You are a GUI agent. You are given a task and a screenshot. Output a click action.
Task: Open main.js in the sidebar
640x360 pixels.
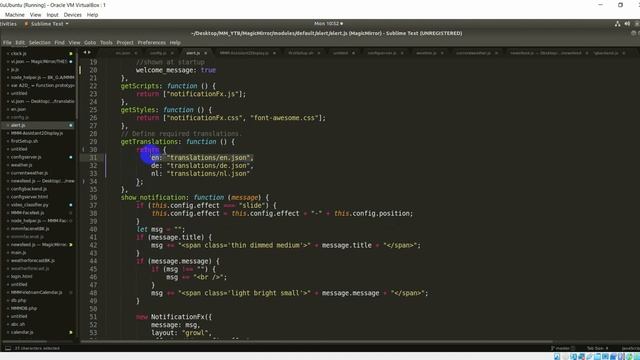point(18,253)
